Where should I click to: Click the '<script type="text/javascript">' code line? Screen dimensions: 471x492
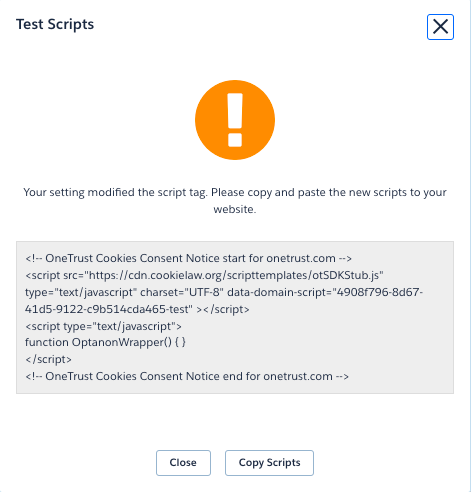pos(103,326)
